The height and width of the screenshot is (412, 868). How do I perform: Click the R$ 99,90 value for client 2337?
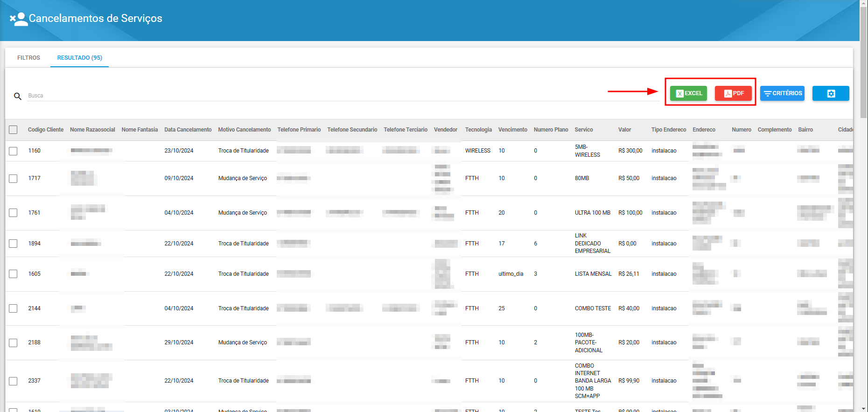pos(629,381)
